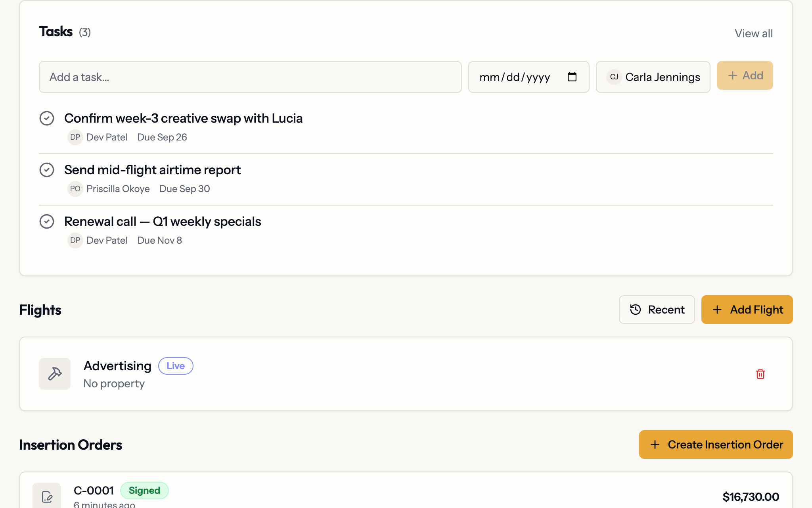Click the Add a task input field

coord(250,77)
